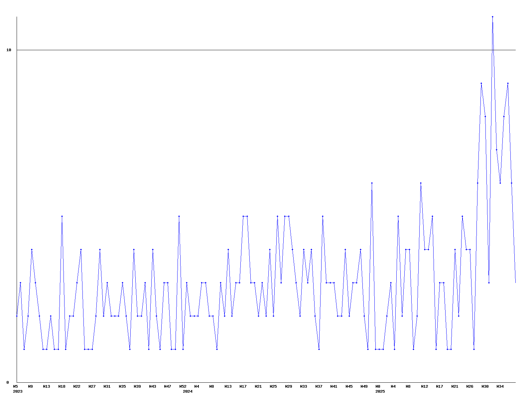The height and width of the screenshot is (399, 532).
Task: Click the highest peak data point above 10
Action: coord(492,17)
